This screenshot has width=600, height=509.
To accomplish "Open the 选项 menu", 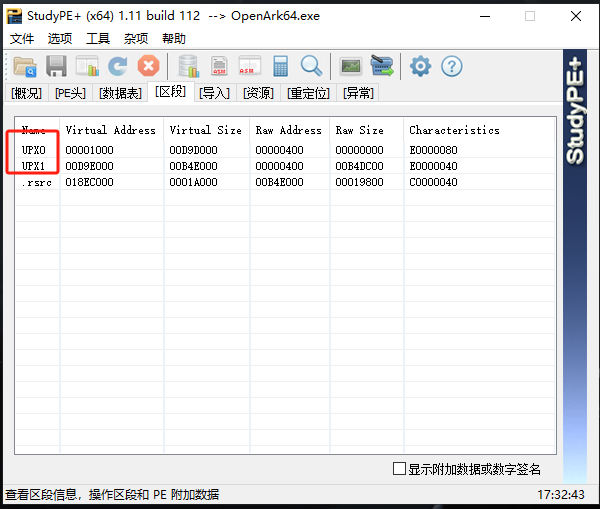I will (x=60, y=39).
